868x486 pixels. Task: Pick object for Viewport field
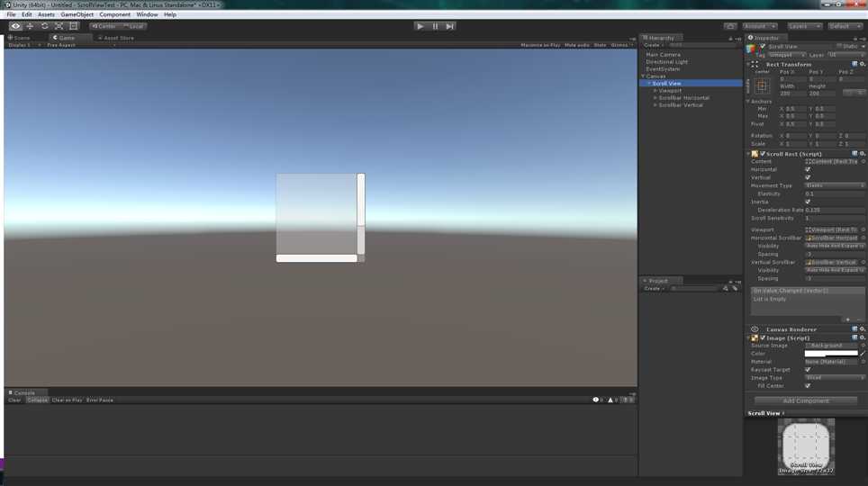(x=863, y=229)
